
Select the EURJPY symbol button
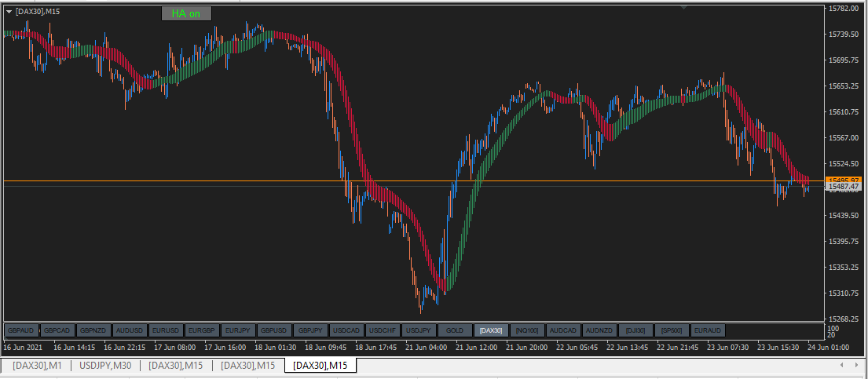[x=239, y=331]
